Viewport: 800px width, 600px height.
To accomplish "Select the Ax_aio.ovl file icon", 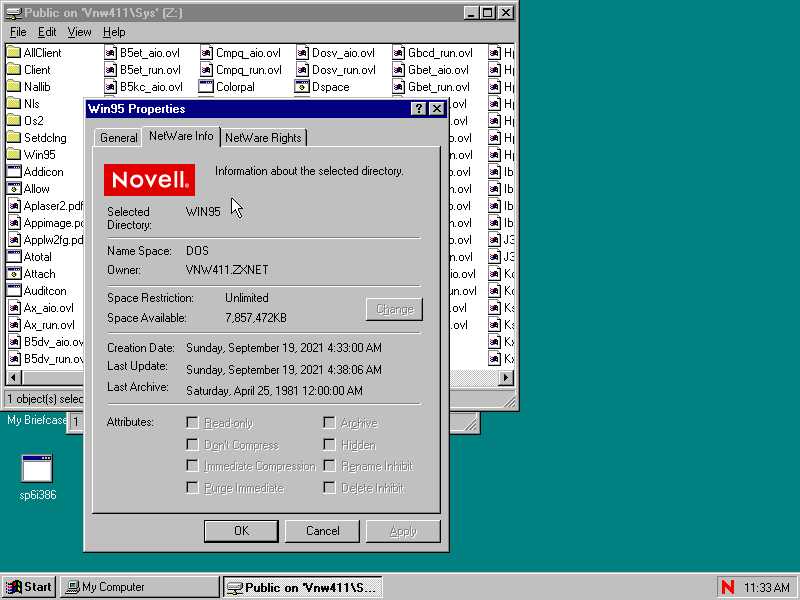I will pos(14,308).
